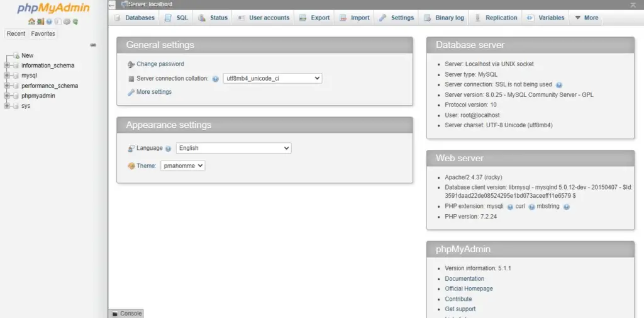The image size is (644, 318).
Task: Click the New database icon in tree
Action: pos(16,55)
